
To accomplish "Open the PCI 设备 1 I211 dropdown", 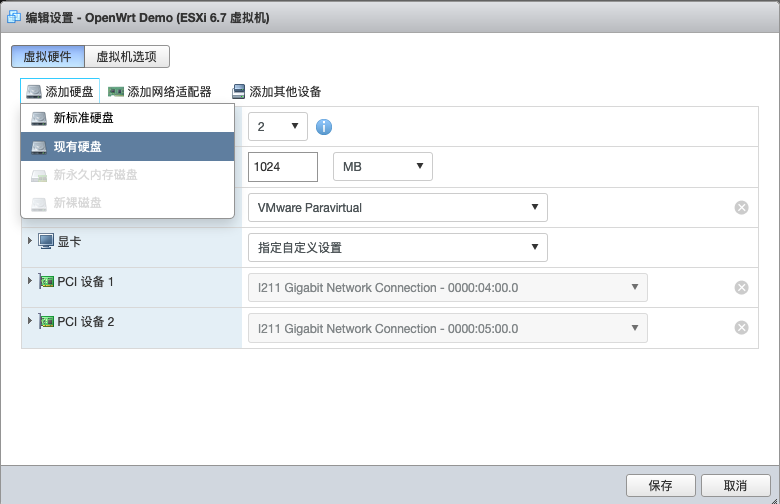I will point(448,288).
